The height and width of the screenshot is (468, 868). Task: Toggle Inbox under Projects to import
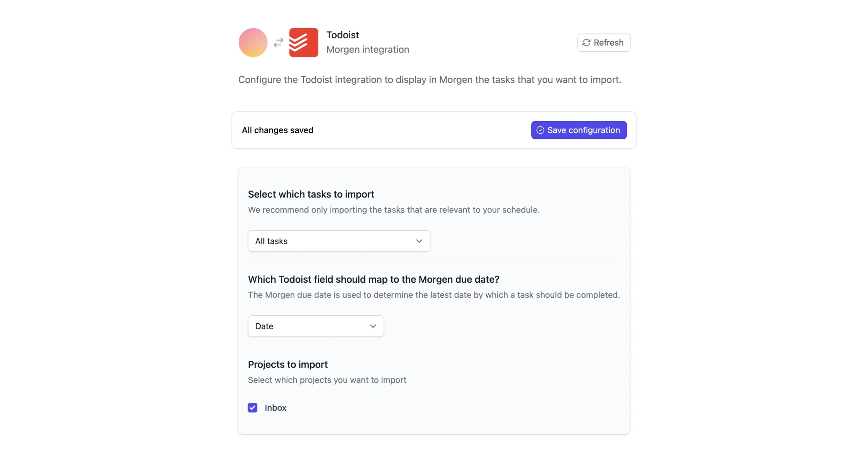[x=253, y=407]
